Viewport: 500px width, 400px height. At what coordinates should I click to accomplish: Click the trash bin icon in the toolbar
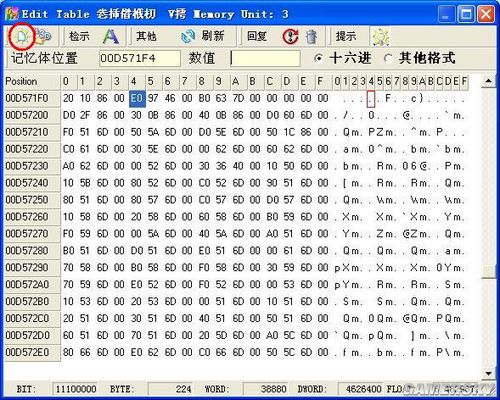pyautogui.click(x=311, y=36)
